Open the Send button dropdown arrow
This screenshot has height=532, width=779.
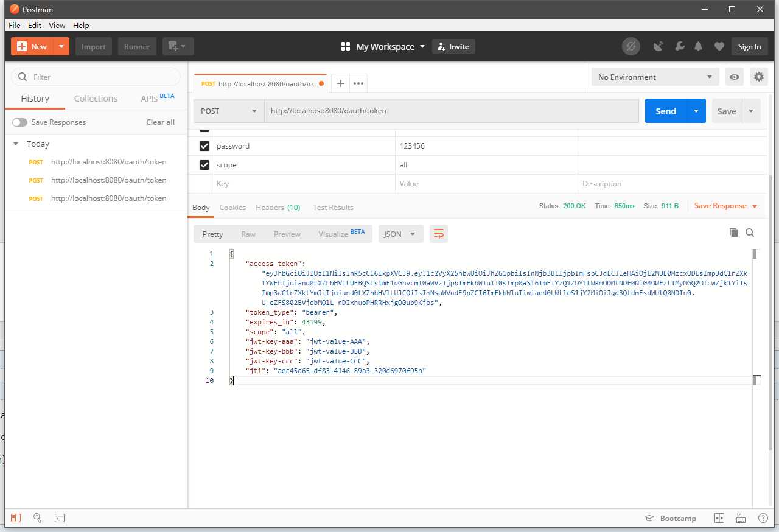[696, 111]
